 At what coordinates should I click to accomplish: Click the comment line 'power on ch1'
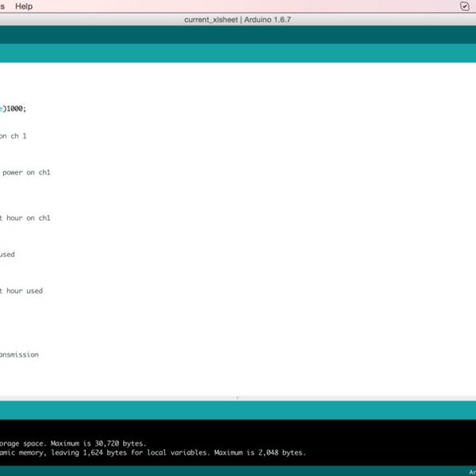26,172
